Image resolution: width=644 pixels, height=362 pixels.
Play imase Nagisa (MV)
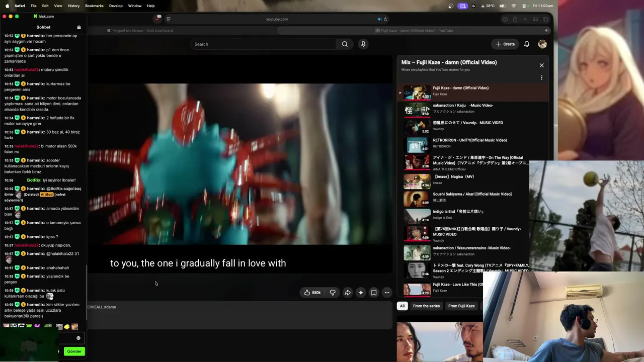point(464,180)
